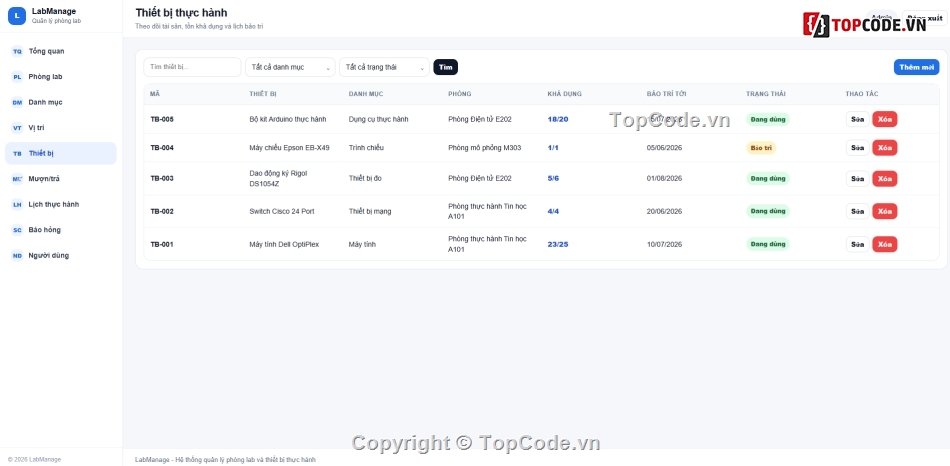Click the LabManage logo icon
The image size is (950, 466).
coord(17,16)
